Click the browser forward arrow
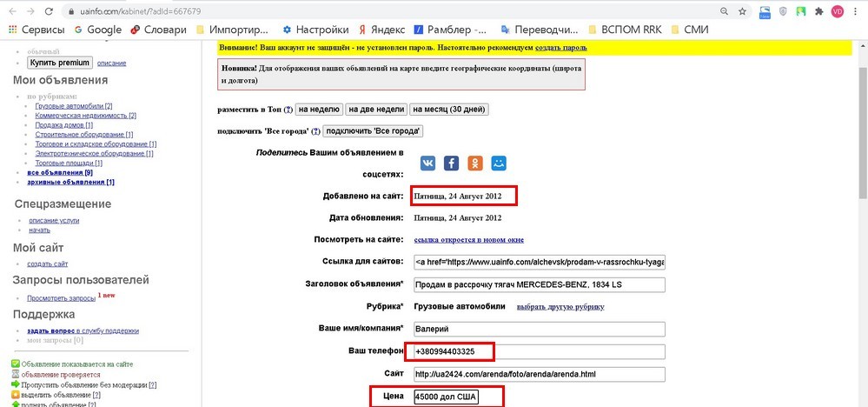 (30, 11)
